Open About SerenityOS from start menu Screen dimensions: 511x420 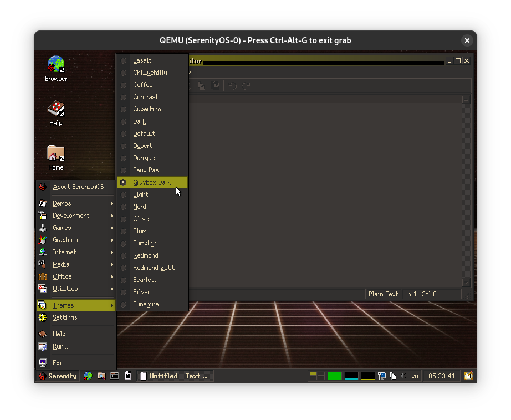click(76, 187)
